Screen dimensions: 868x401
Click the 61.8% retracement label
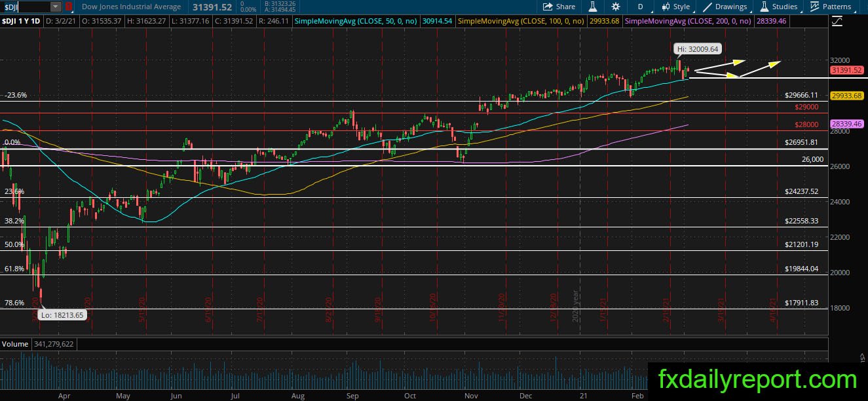14,269
